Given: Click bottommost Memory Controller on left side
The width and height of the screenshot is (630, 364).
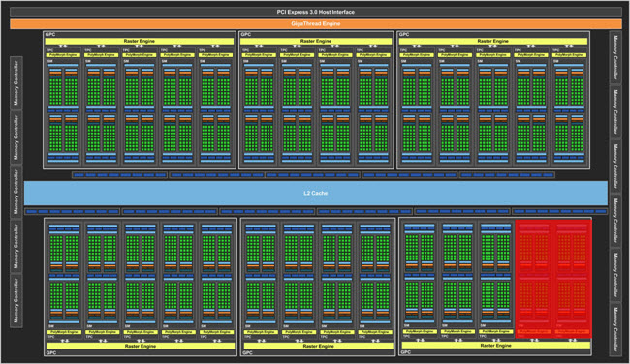Looking at the screenshot, I should pyautogui.click(x=16, y=301).
